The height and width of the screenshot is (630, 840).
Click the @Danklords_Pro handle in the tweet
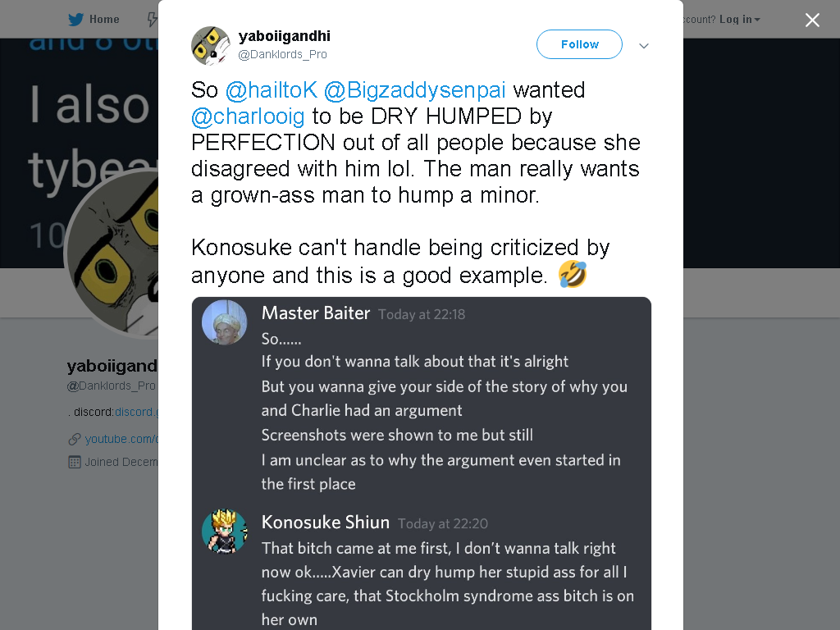pyautogui.click(x=282, y=54)
